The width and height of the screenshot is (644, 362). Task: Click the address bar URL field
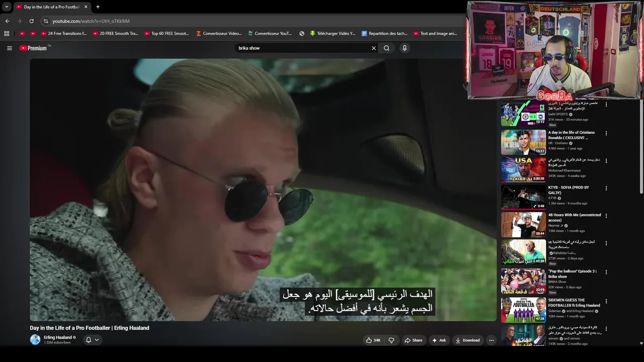252,21
